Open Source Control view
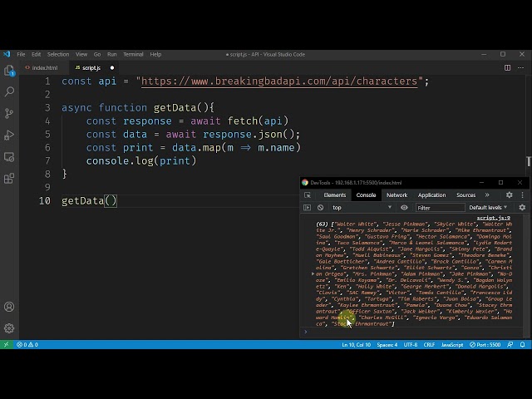532x399 pixels. [x=9, y=113]
